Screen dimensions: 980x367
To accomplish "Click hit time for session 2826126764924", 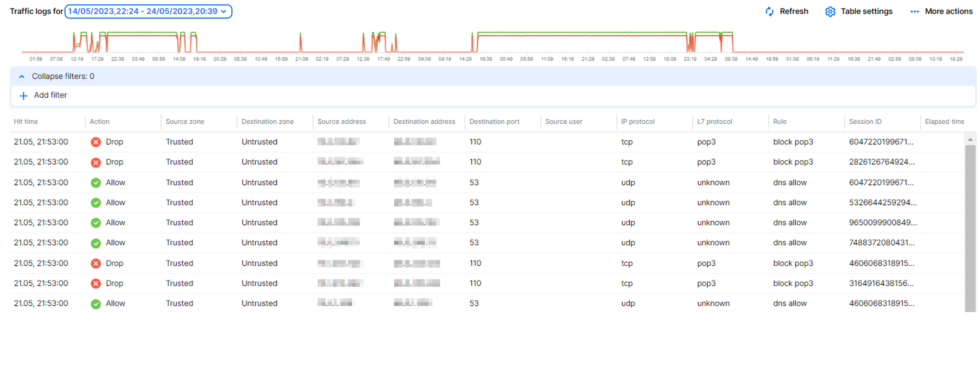I will [41, 162].
